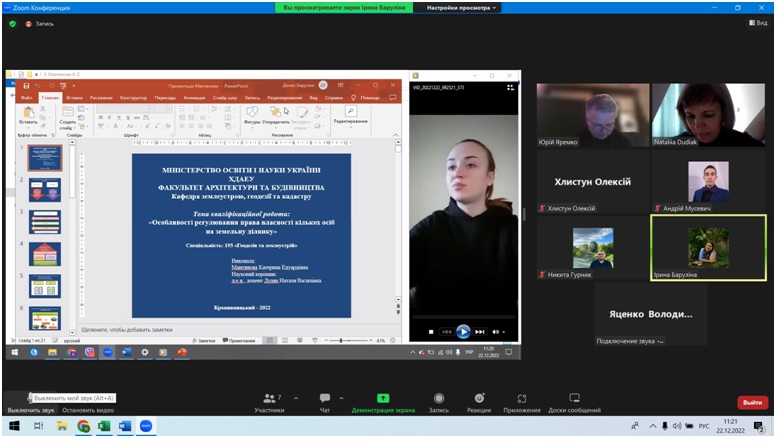
Task: Select Ірина Баруліна participant tile
Action: coord(708,248)
